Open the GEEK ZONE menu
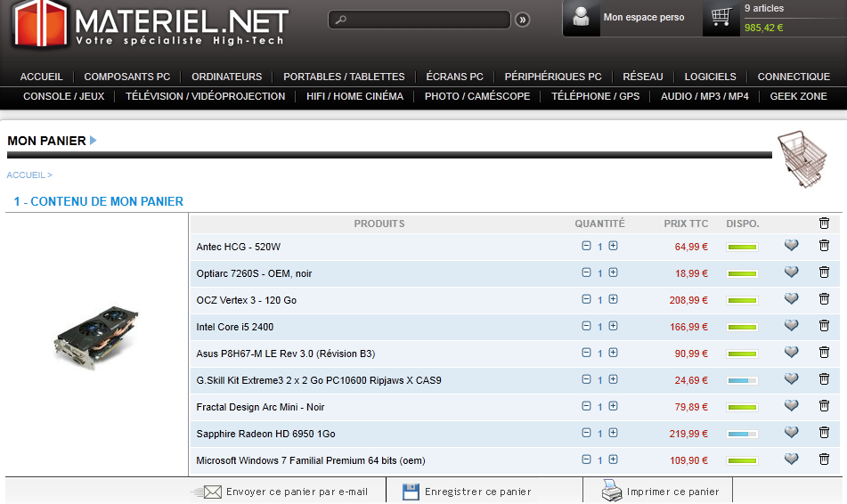The image size is (847, 504). point(798,96)
